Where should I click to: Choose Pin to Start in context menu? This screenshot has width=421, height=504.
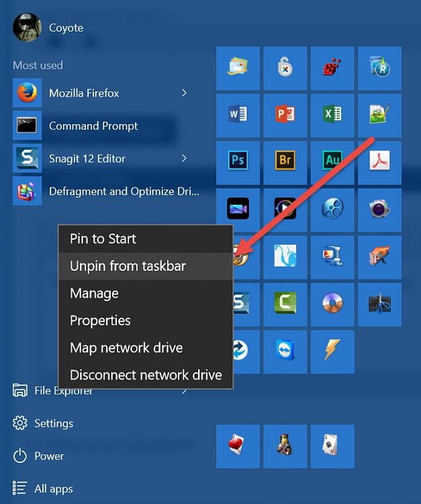(146, 239)
